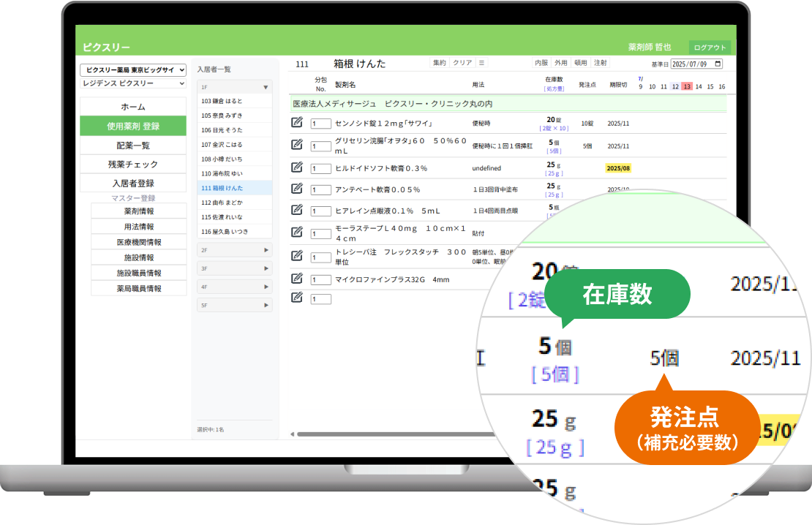The image size is (812, 525).
Task: Switch to the 配薬一覧 section
Action: 132,145
